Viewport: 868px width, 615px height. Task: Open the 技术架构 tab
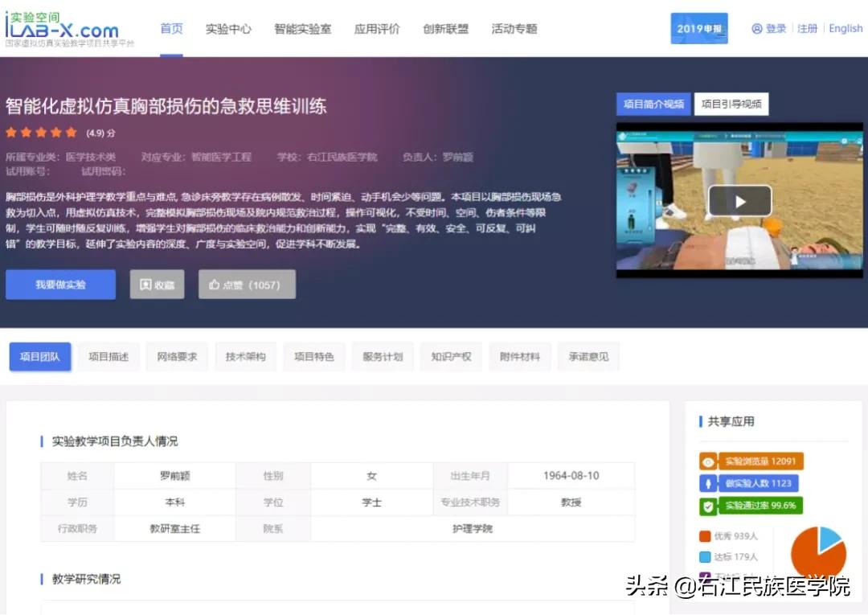[245, 356]
